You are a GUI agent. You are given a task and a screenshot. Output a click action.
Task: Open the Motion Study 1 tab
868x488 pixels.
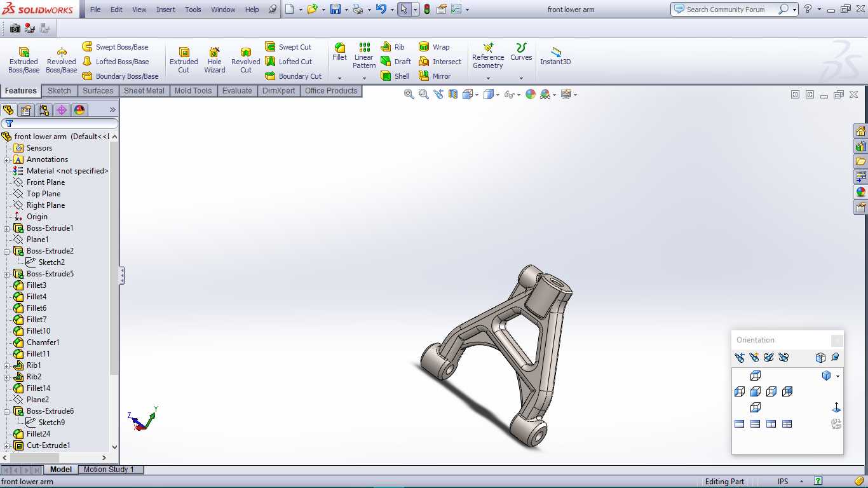109,470
